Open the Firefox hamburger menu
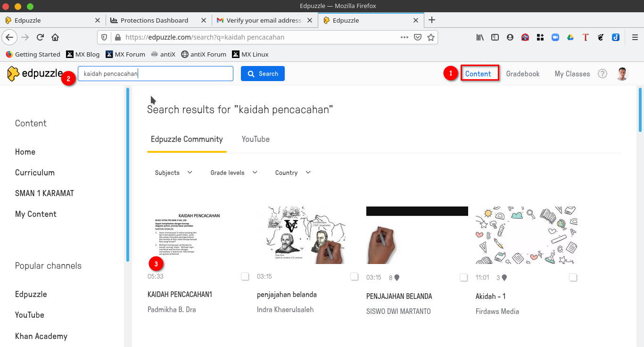644x347 pixels. point(635,37)
